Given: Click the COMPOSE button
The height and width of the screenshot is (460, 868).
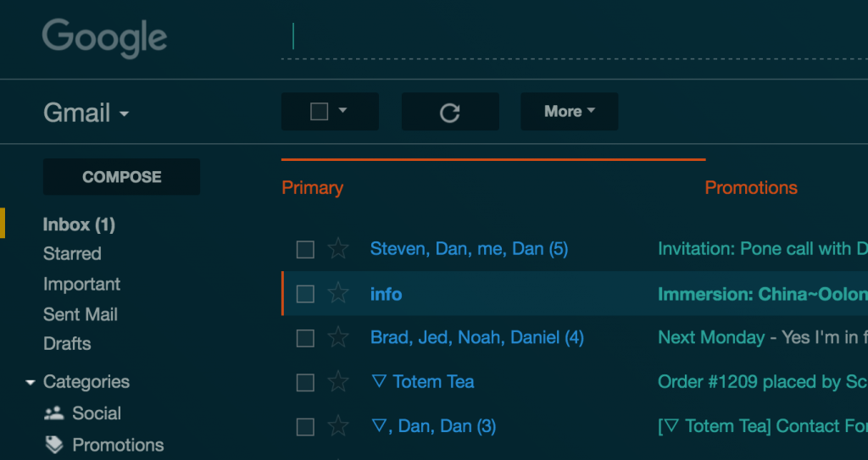Looking at the screenshot, I should tap(122, 177).
